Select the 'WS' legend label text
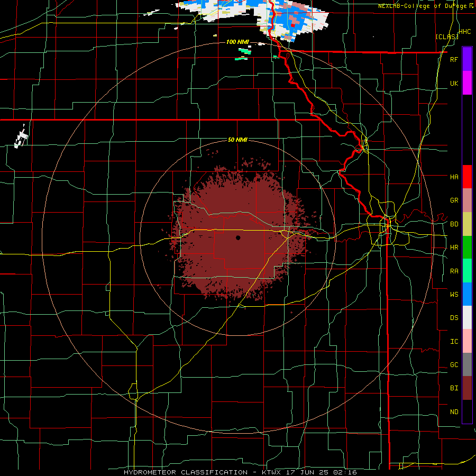Image resolution: width=476 pixels, height=476 pixels. (x=454, y=295)
